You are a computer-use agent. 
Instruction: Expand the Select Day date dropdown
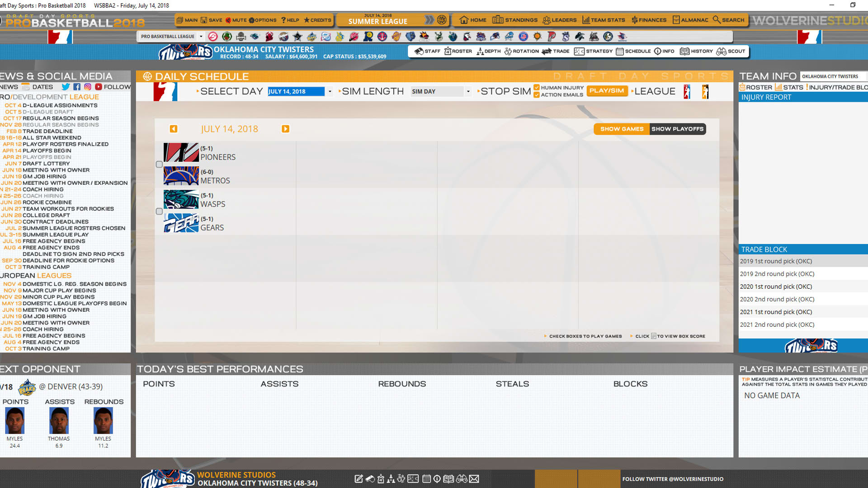tap(330, 91)
